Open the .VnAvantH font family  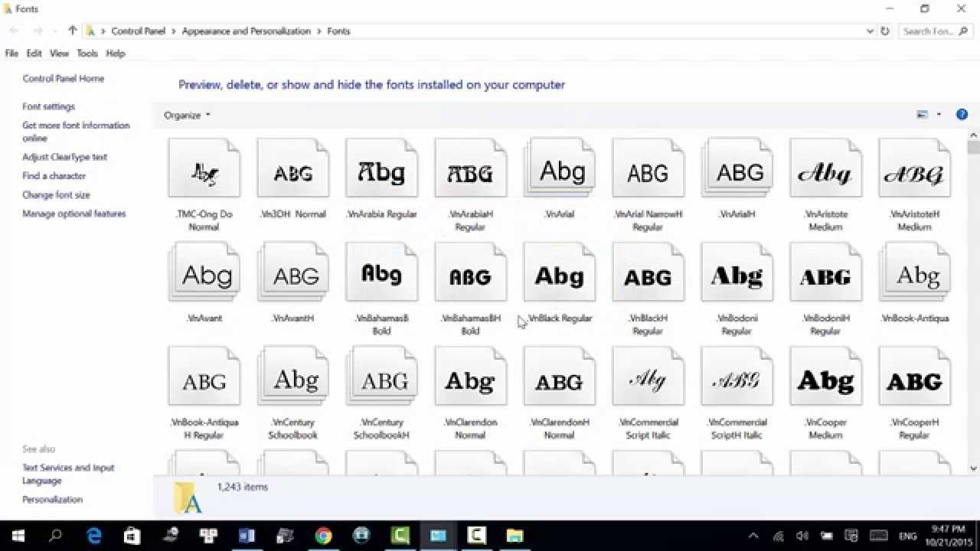point(292,282)
